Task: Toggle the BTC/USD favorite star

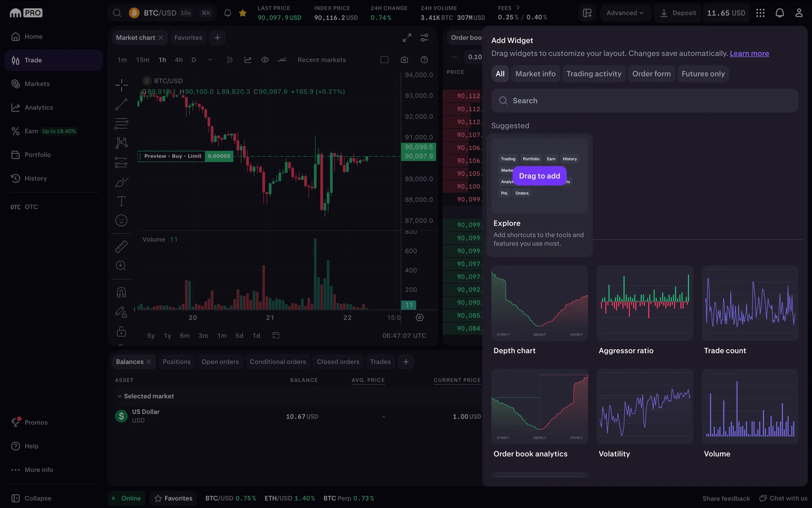Action: tap(243, 13)
